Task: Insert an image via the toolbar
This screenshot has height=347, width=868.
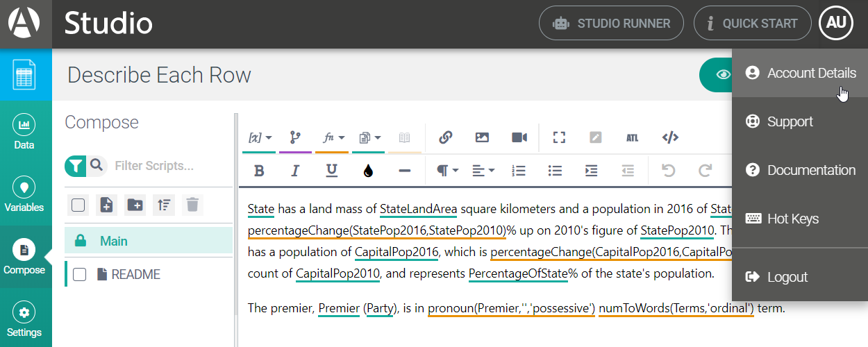Action: (482, 137)
